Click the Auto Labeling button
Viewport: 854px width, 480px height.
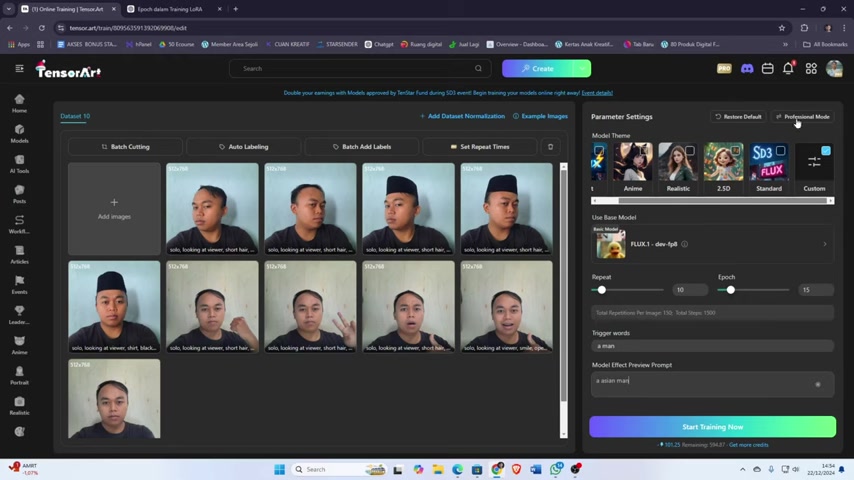tap(243, 146)
